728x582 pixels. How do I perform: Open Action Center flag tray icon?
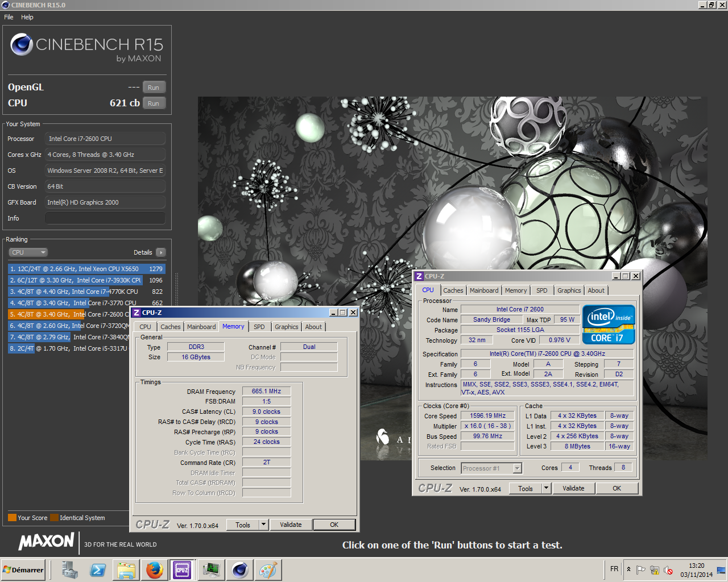click(x=641, y=570)
